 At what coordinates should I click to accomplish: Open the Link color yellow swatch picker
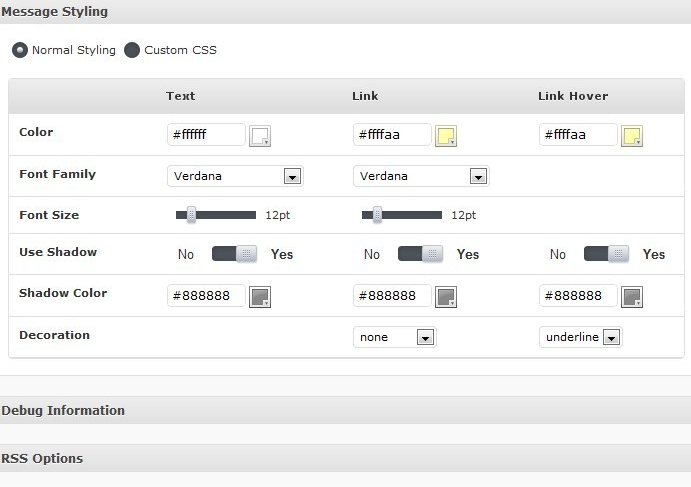click(x=446, y=136)
